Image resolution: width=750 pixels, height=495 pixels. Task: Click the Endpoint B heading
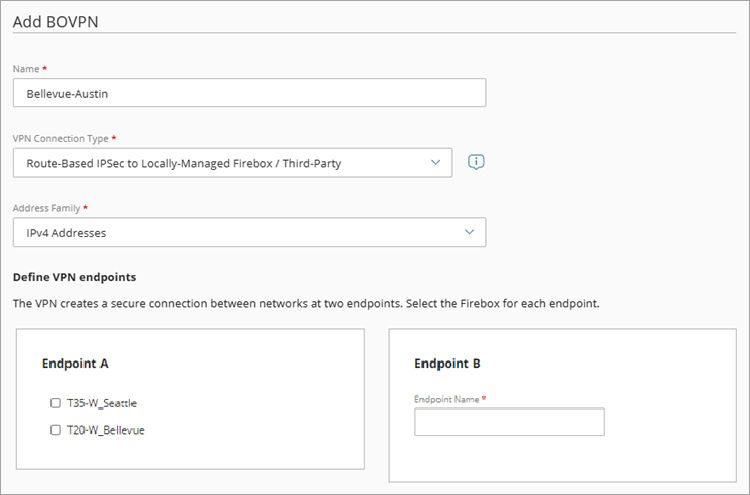(447, 364)
